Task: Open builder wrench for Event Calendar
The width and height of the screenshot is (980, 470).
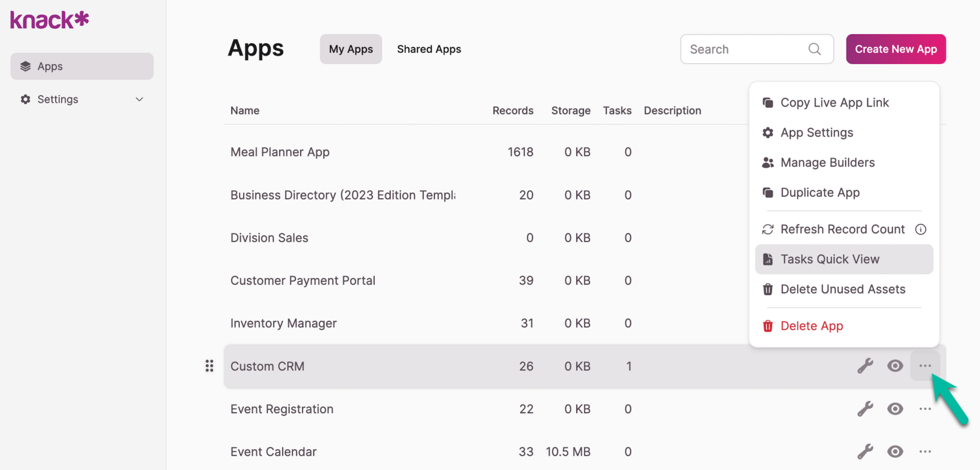Action: click(x=865, y=452)
